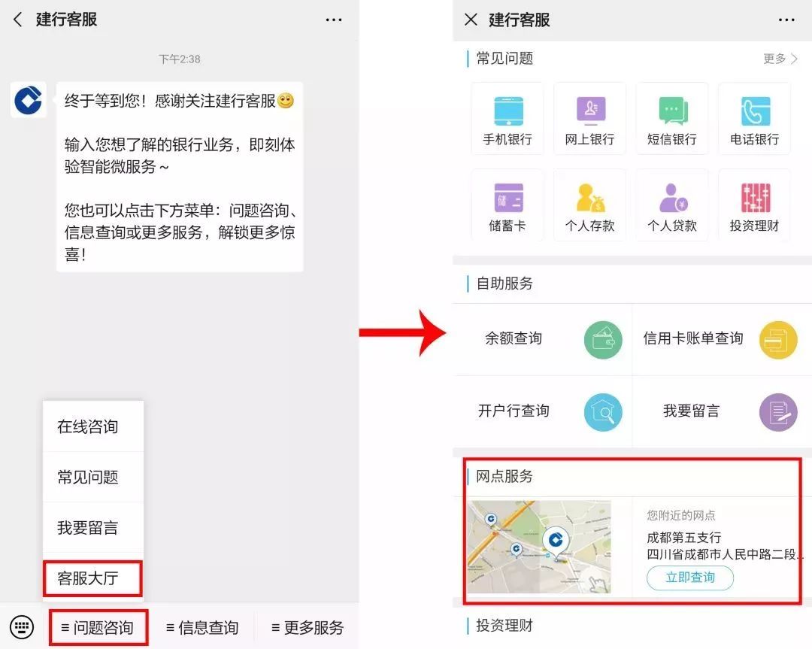Viewport: 812px width, 649px height.
Task: Expand the 更多服务 menu
Action: [310, 627]
